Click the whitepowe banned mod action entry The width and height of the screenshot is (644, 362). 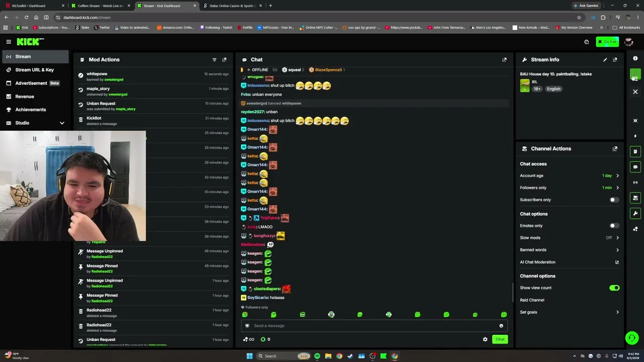point(153,76)
